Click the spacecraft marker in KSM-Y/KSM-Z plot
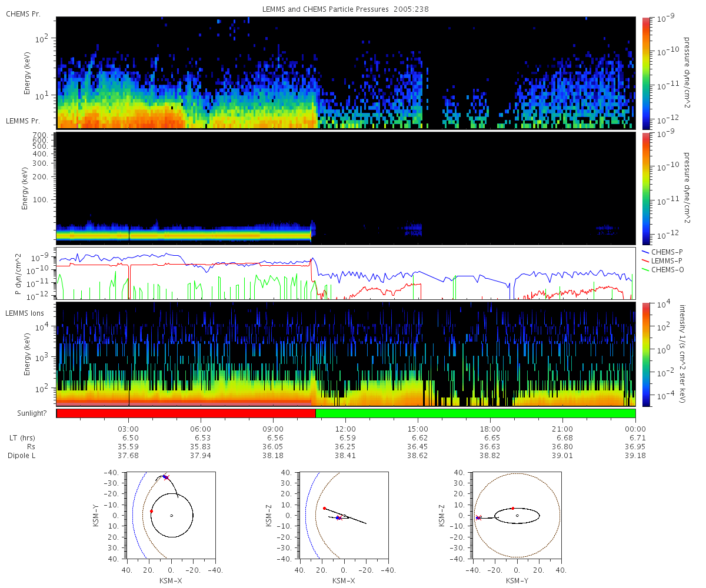Image resolution: width=706 pixels, height=588 pixels. (x=478, y=518)
